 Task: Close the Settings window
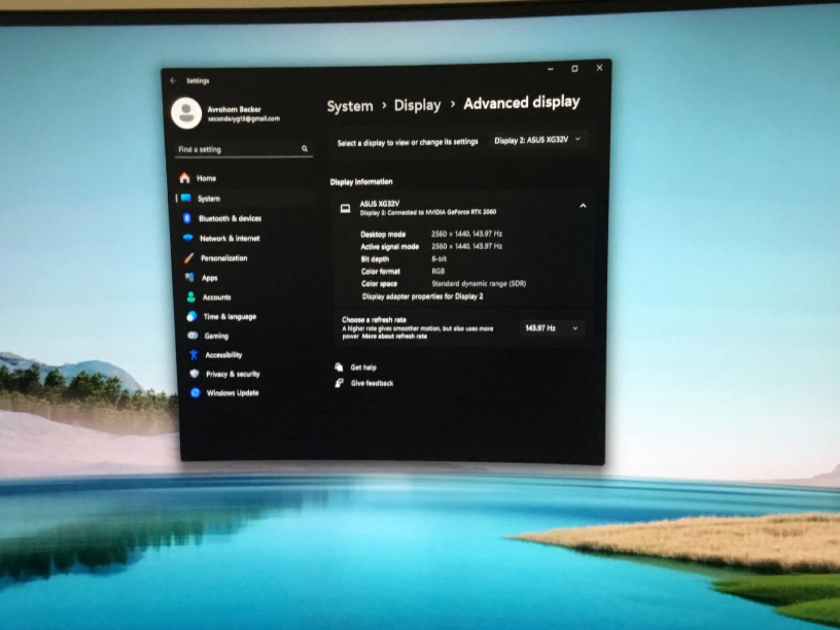coord(599,68)
